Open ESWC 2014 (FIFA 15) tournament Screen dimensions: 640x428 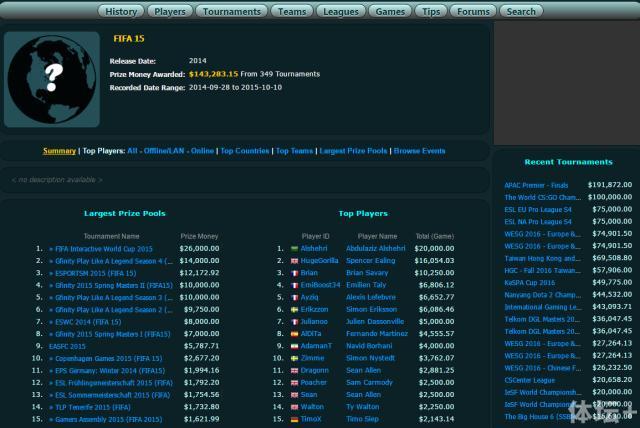point(88,322)
